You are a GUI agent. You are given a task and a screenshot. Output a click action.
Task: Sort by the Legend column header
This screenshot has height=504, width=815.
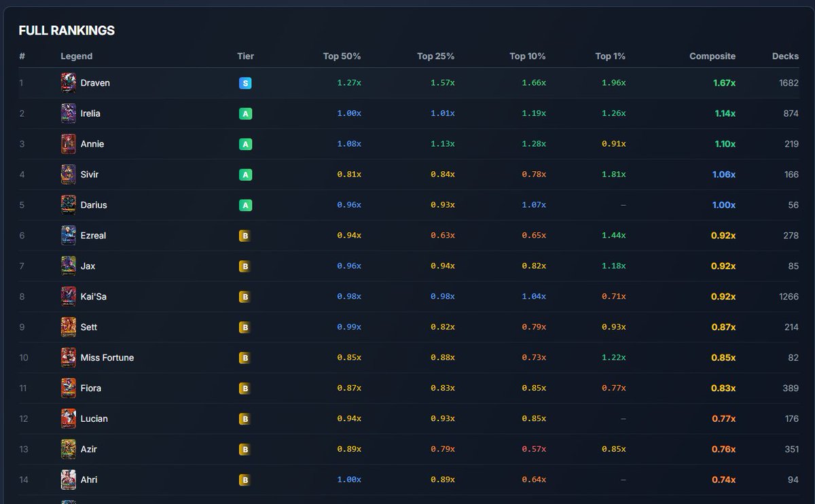tap(77, 56)
